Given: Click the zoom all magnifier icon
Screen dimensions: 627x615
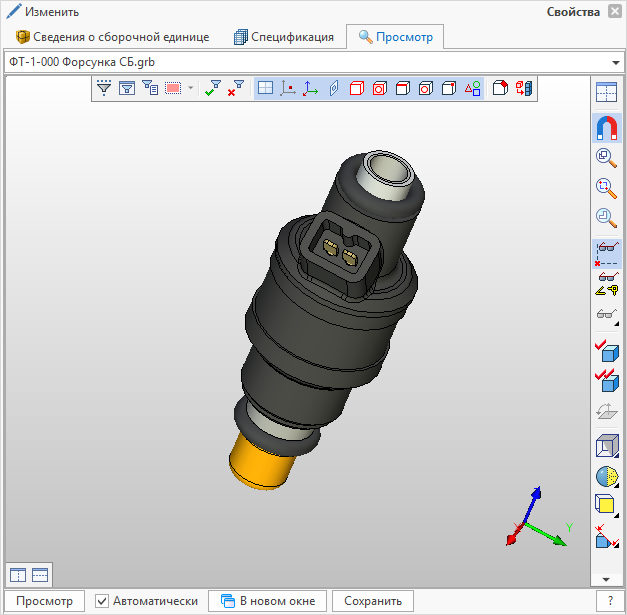Looking at the screenshot, I should (x=607, y=158).
